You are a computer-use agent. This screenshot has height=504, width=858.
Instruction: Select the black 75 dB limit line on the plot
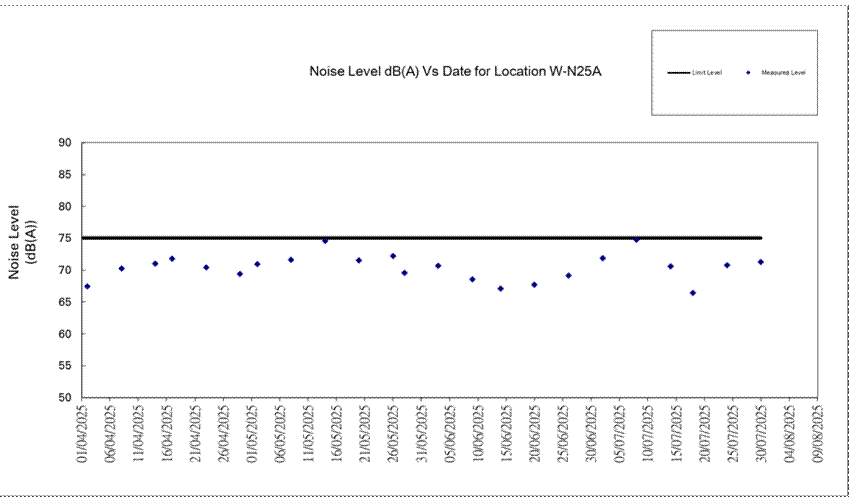pos(450,238)
